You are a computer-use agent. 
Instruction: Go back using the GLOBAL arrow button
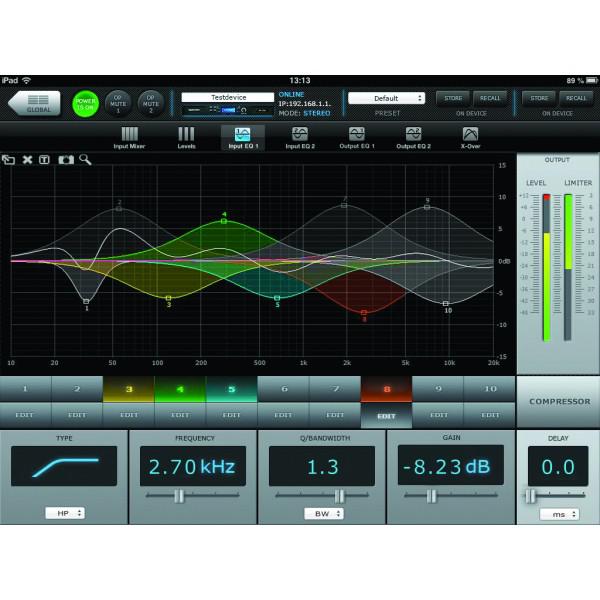[x=34, y=103]
